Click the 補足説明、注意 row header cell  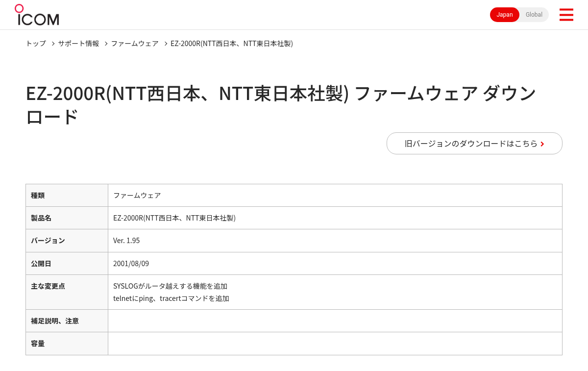click(x=67, y=321)
